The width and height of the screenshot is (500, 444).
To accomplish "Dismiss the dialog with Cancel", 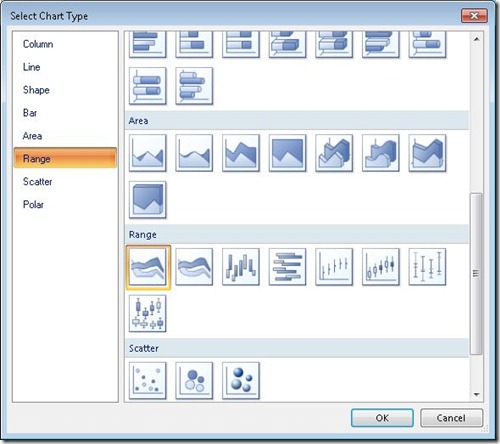I will coord(451,418).
